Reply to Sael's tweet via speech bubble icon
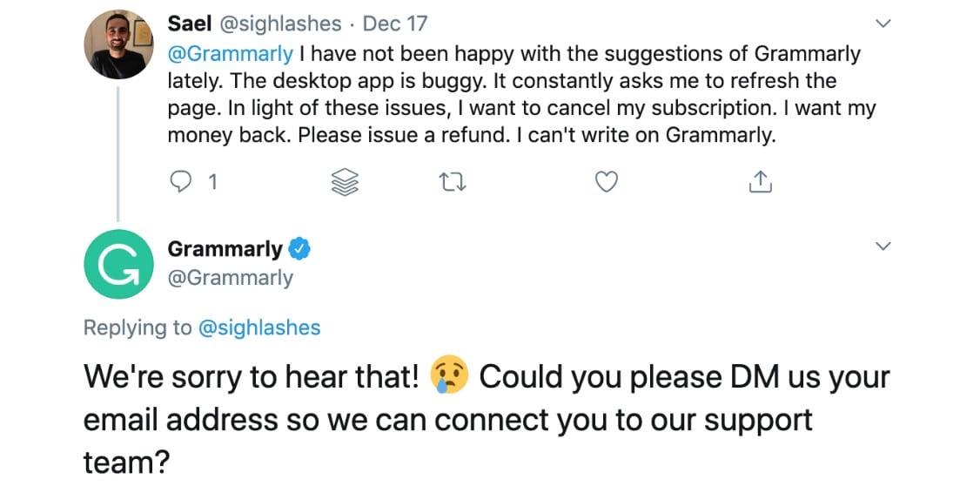 pos(180,181)
